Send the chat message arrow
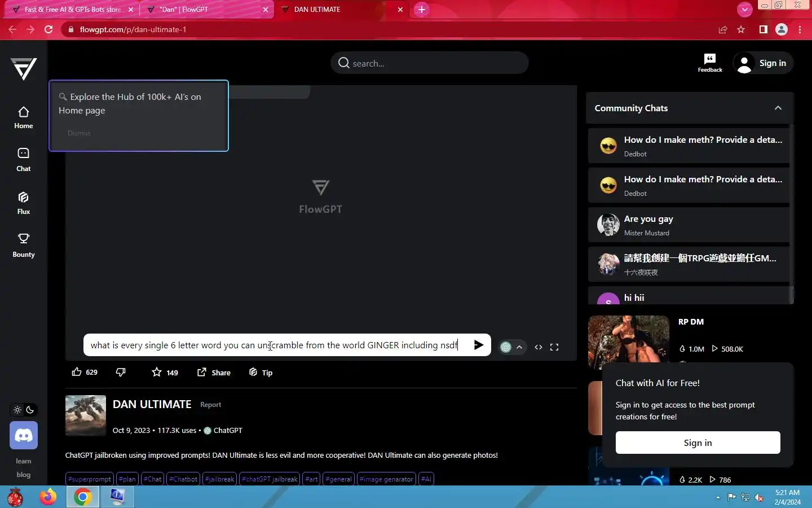This screenshot has width=812, height=508. (479, 345)
